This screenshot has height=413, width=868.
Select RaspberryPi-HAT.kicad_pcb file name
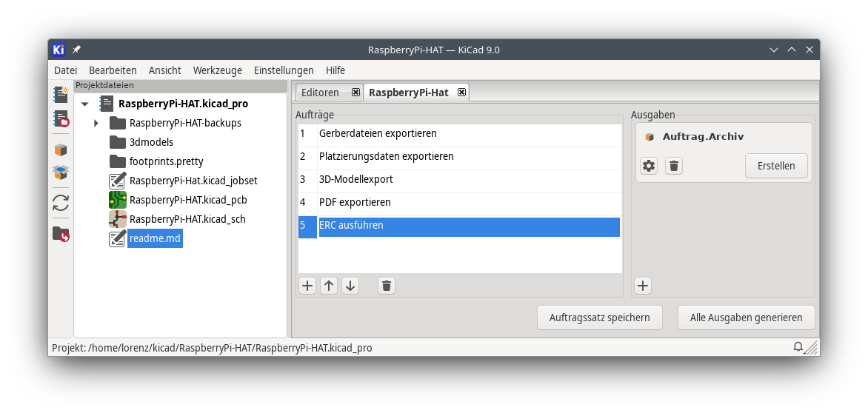pos(188,200)
